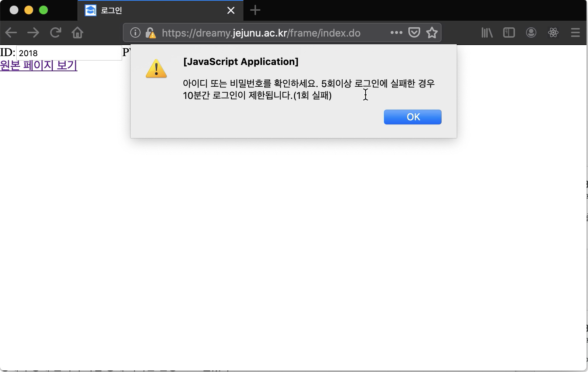The width and height of the screenshot is (588, 372).
Task: Click the URL address bar text
Action: 261,33
